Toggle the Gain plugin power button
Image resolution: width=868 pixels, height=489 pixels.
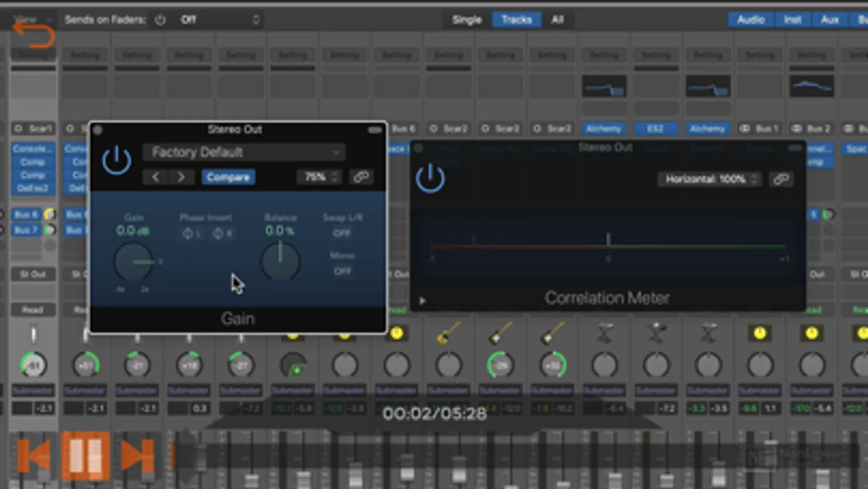[117, 161]
